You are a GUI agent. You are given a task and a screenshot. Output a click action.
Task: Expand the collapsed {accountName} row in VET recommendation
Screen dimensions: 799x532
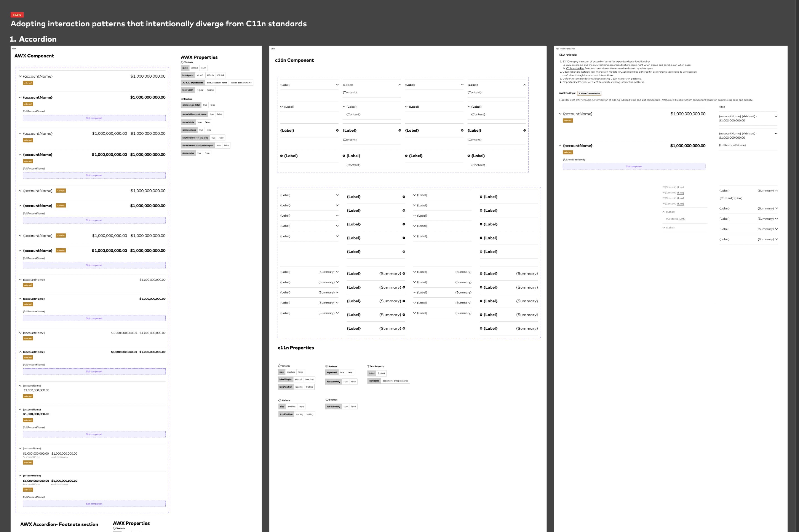point(560,114)
